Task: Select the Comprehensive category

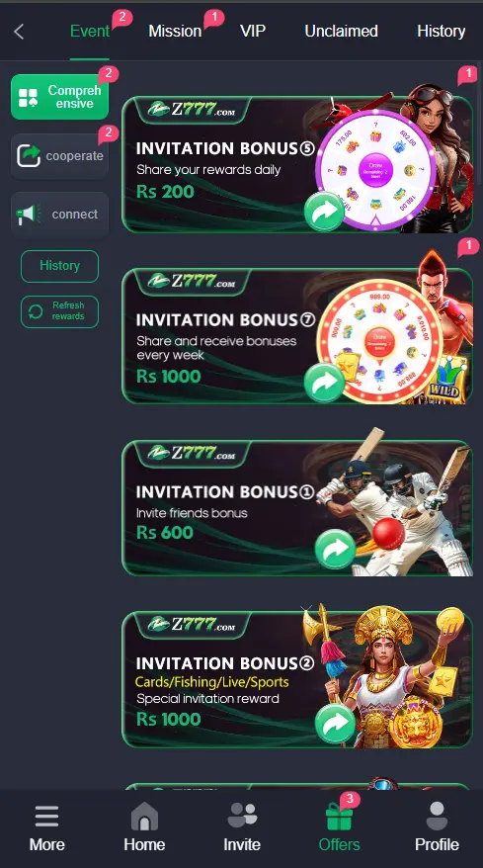Action: point(59,97)
